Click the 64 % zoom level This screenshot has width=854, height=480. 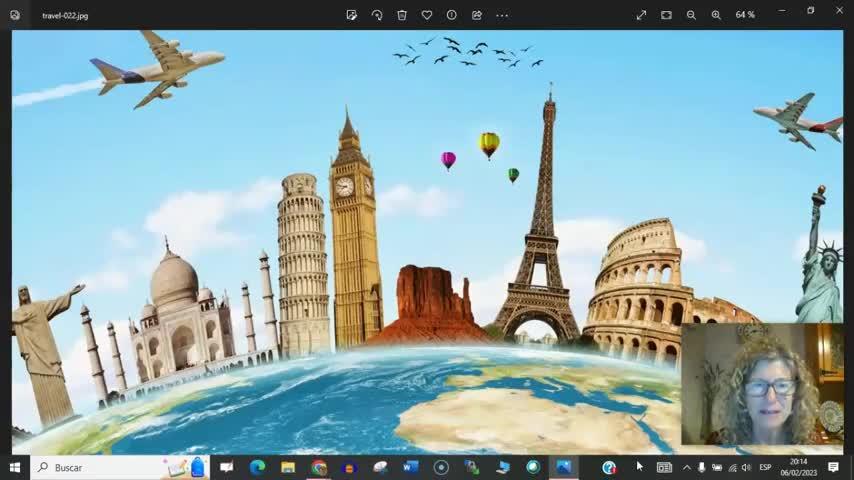click(745, 15)
